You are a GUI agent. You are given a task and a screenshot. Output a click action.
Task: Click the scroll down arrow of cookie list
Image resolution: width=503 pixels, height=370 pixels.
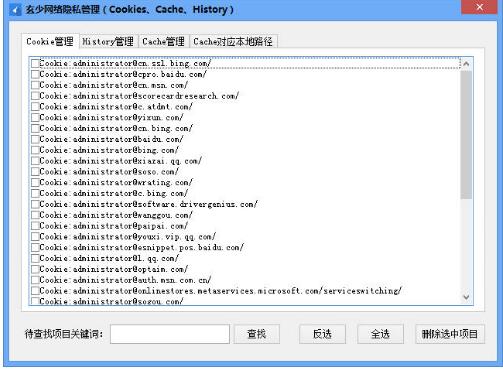coord(466,297)
